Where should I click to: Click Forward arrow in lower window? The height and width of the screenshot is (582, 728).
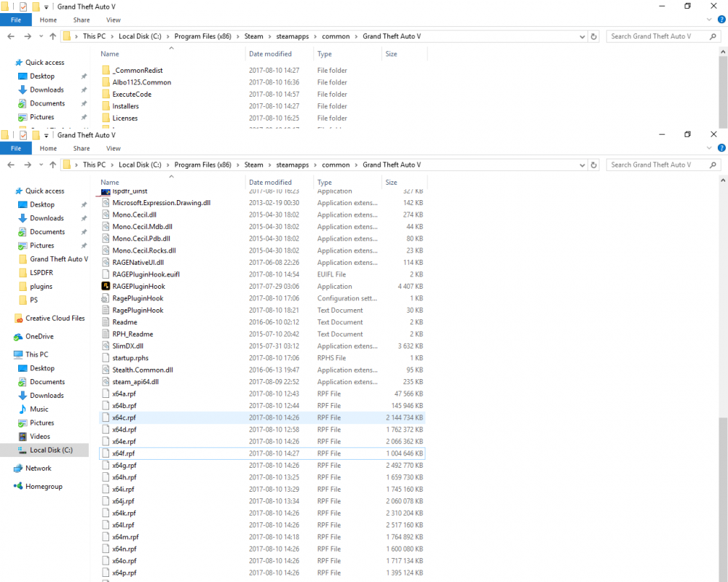click(28, 164)
